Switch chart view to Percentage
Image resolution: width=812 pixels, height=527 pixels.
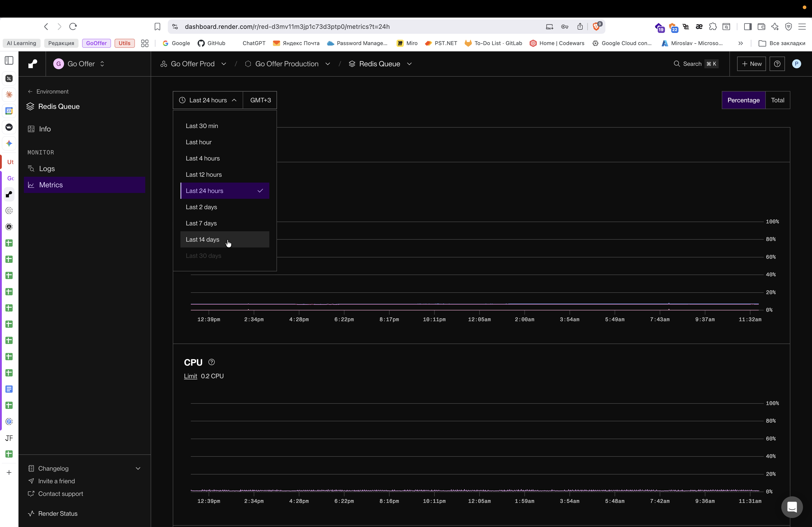click(743, 100)
